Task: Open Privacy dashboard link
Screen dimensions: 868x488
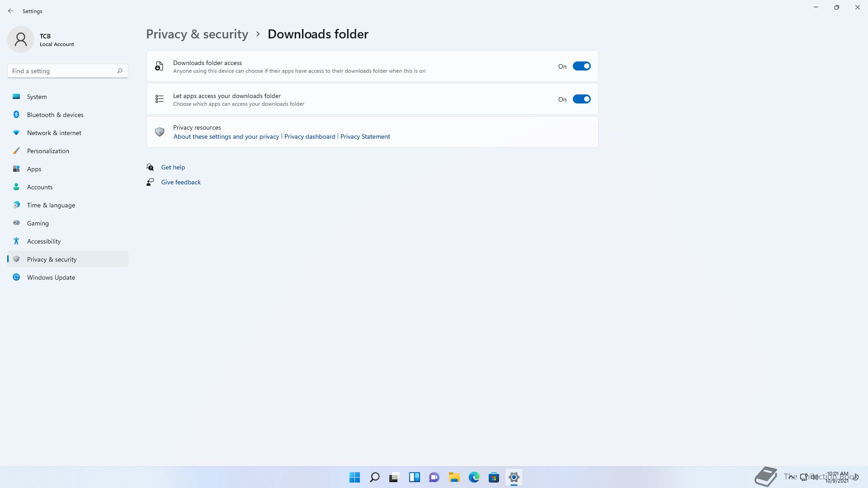Action: [x=310, y=136]
